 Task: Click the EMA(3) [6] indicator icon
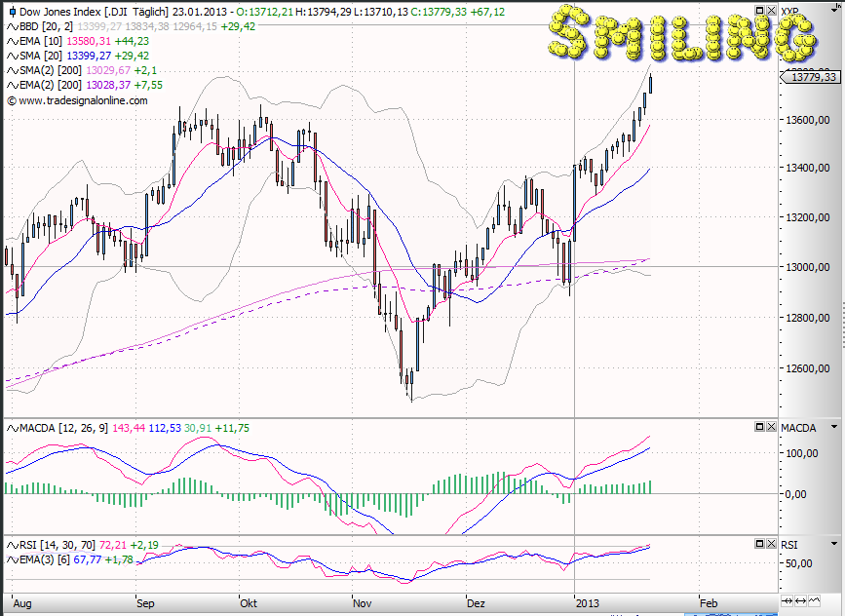12,558
